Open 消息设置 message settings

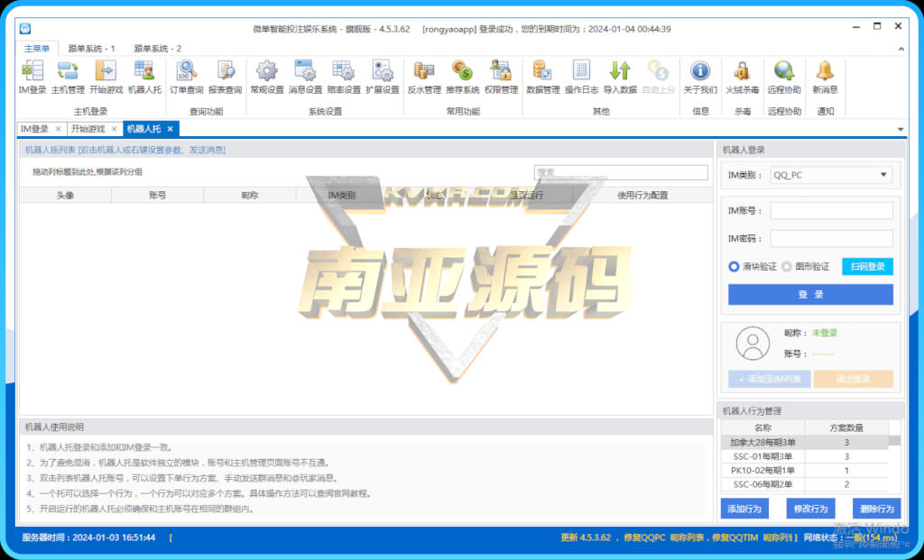305,78
